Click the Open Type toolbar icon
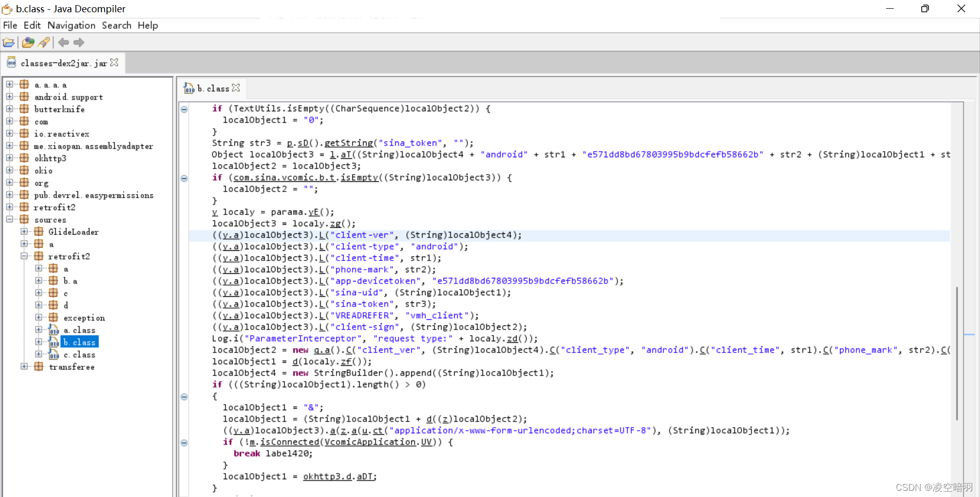Viewport: 980px width, 497px height. (28, 42)
